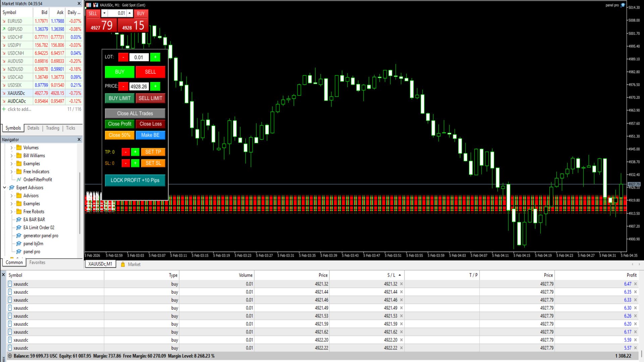The height and width of the screenshot is (362, 644).
Task: Close the first xauusdc buy position
Action: tap(635, 284)
